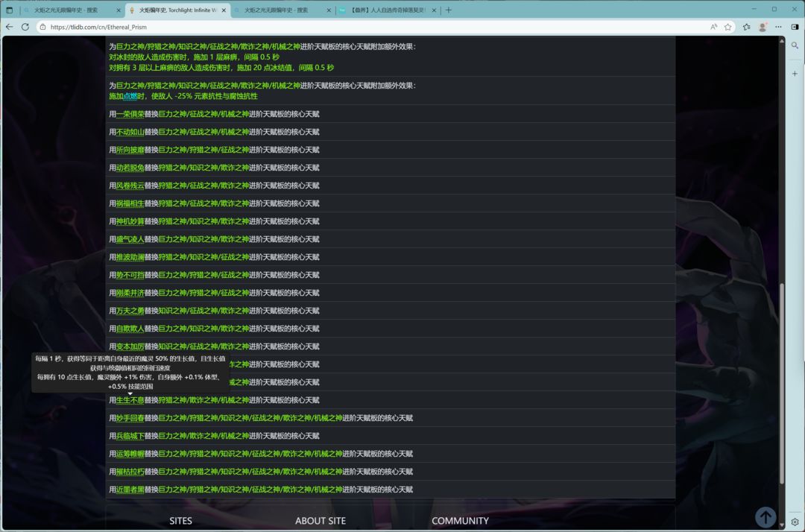805x532 pixels.
Task: Click the 对冰封的敌人造成伤害时 text line
Action: point(194,57)
